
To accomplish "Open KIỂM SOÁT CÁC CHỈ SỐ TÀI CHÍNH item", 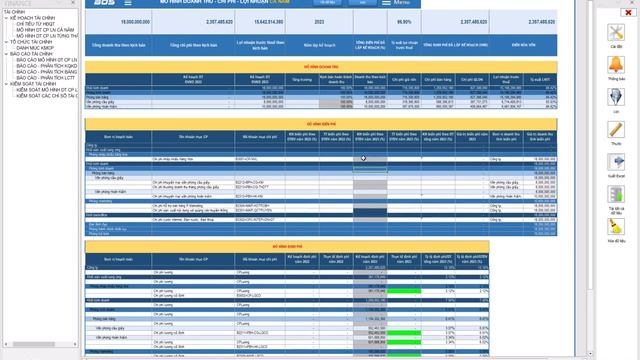I will pyautogui.click(x=47, y=96).
